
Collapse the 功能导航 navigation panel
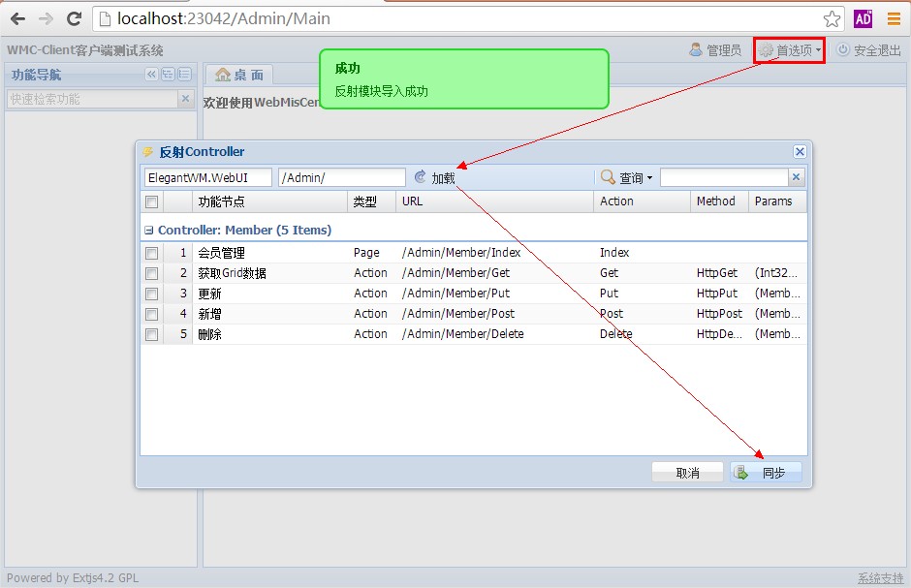point(151,75)
